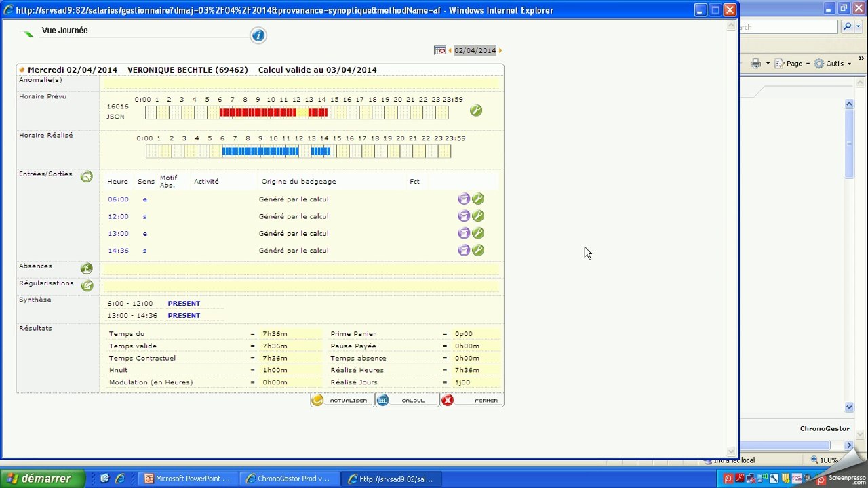Expand the toolbar overflow chevron
This screenshot has height=488, width=868.
861,59
